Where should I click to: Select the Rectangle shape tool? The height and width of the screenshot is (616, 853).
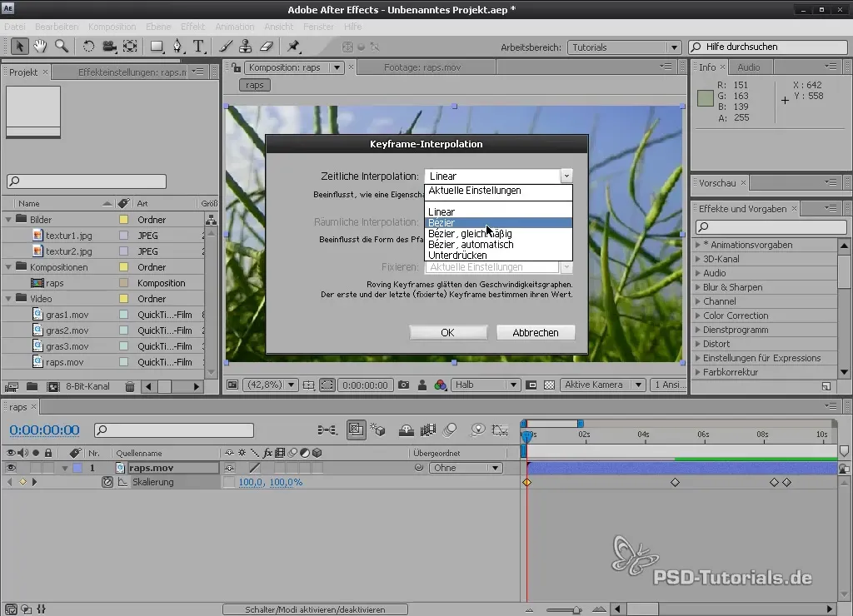pyautogui.click(x=157, y=47)
